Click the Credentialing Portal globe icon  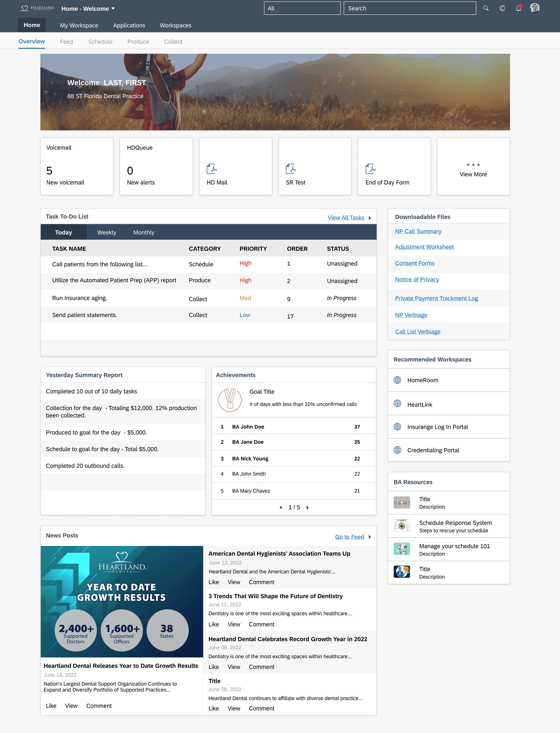click(397, 450)
